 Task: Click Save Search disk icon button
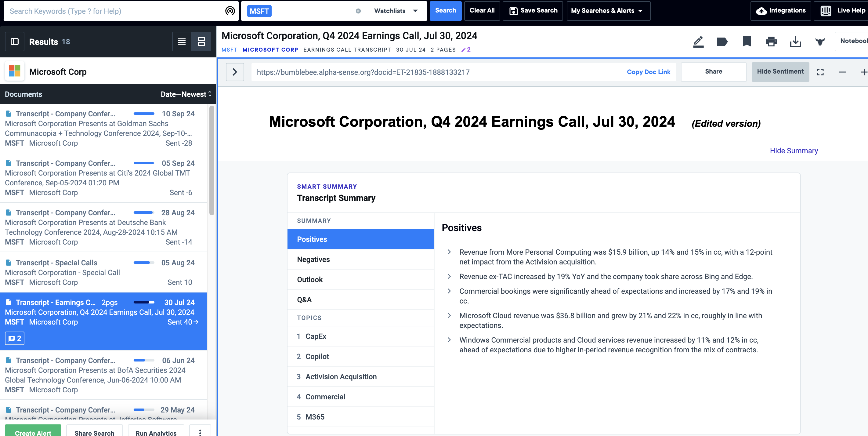533,11
